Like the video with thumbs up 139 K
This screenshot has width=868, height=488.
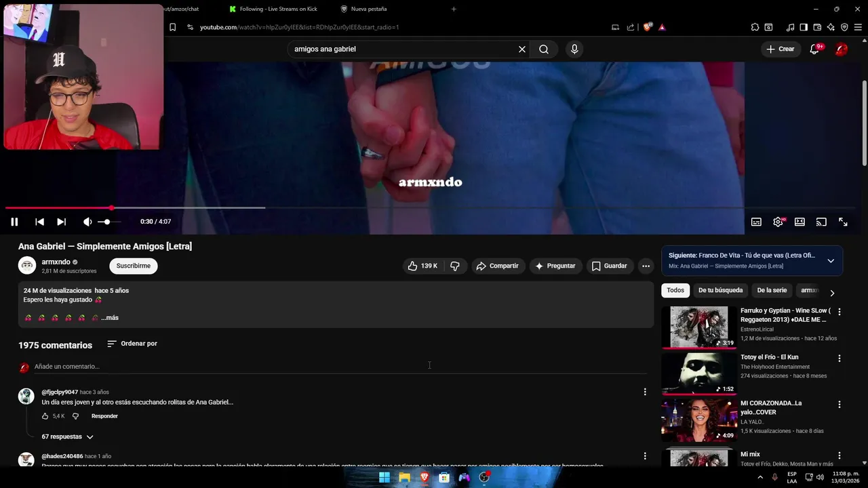(x=422, y=266)
